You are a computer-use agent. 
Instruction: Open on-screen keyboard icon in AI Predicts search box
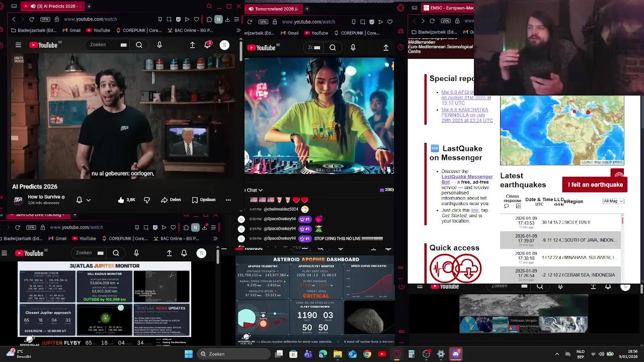coord(123,45)
